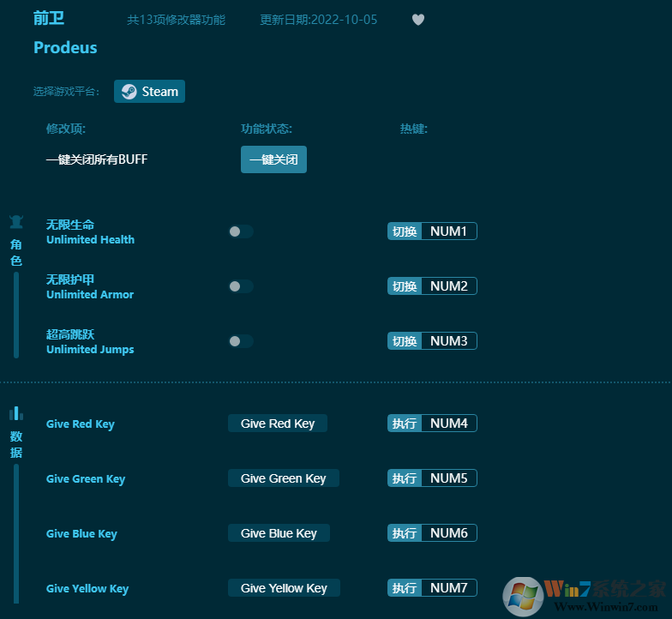Toggle Unlimited Armor switch

pyautogui.click(x=241, y=286)
